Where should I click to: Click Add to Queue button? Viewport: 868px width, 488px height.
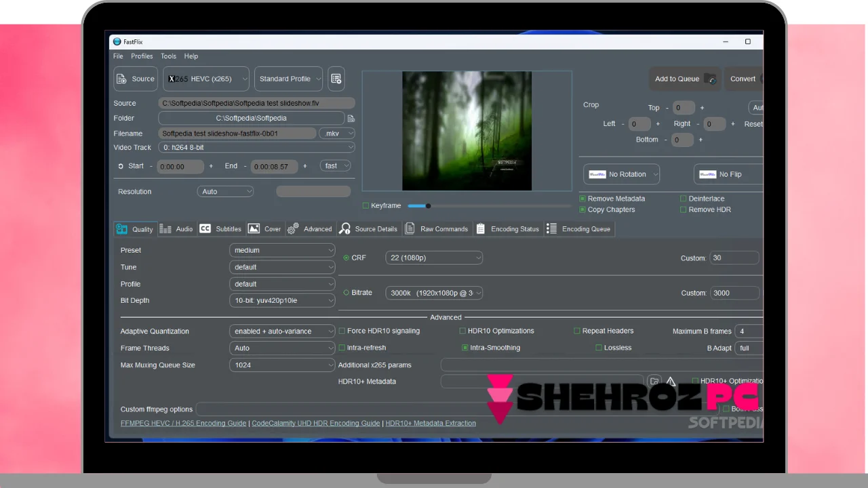pos(685,79)
